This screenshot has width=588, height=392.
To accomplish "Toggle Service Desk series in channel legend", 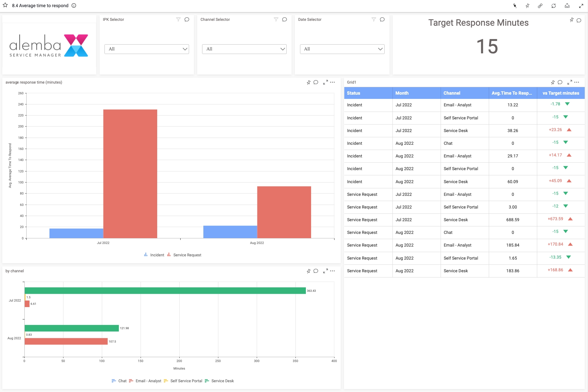I will pos(219,381).
